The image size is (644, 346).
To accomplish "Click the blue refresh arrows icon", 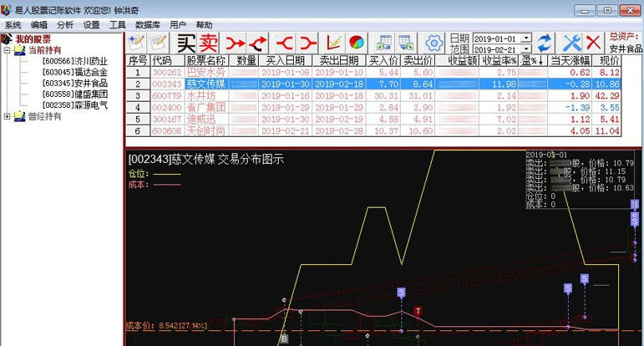I will (x=545, y=43).
